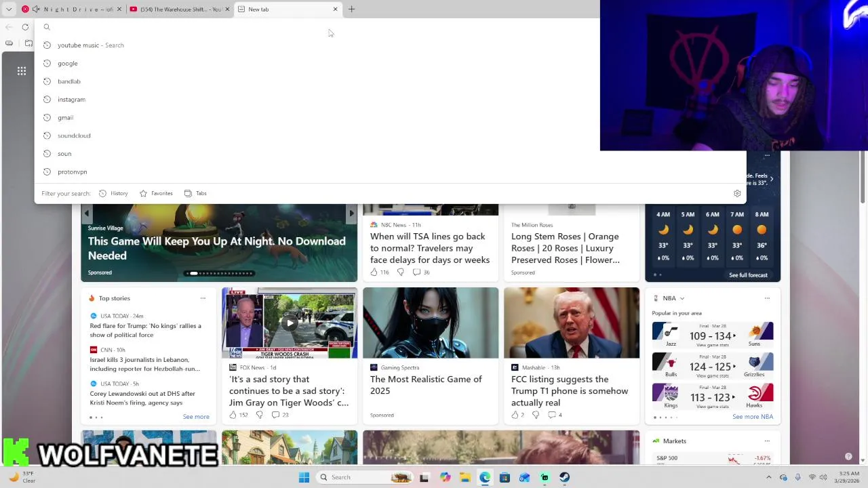Viewport: 868px width, 488px height.
Task: Open 'This Game Will Keep You Up' ad
Action: [x=216, y=248]
